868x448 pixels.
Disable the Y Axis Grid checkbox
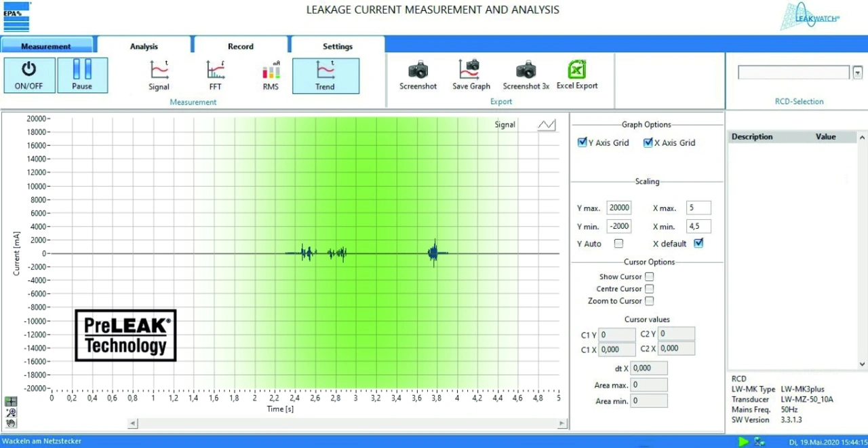(x=582, y=143)
